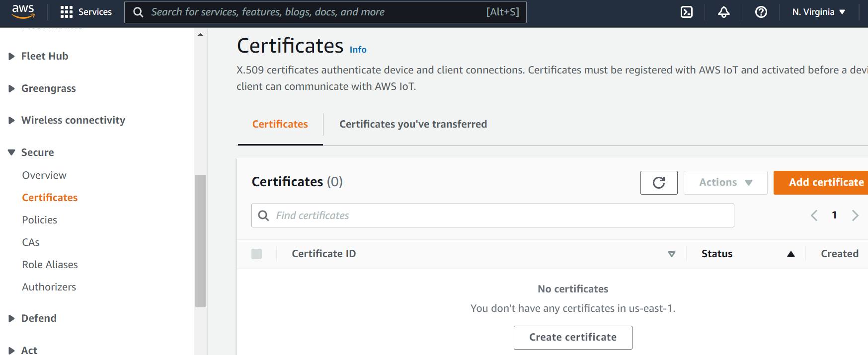Screen dimensions: 868x355
Task: Click the Create certificate button
Action: tap(573, 338)
